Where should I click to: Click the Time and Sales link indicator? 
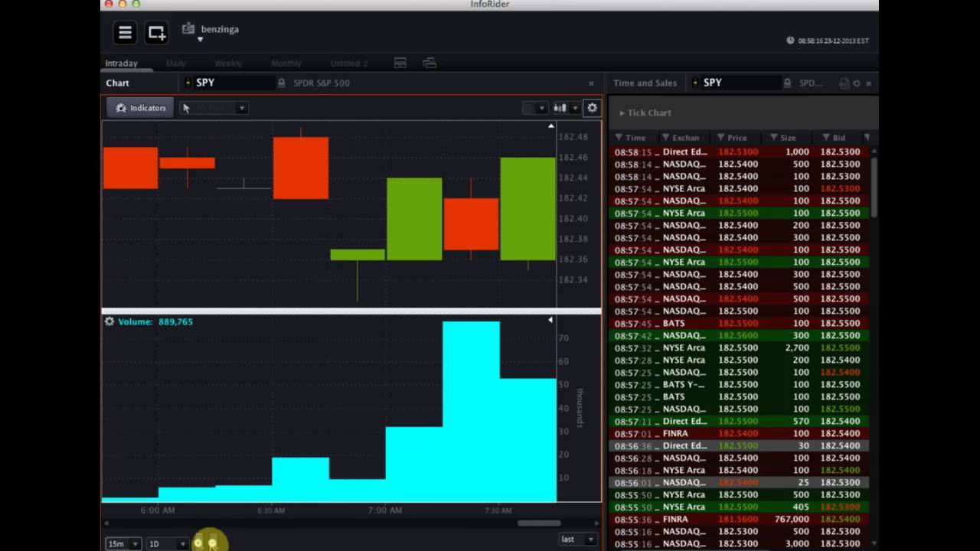pos(694,83)
